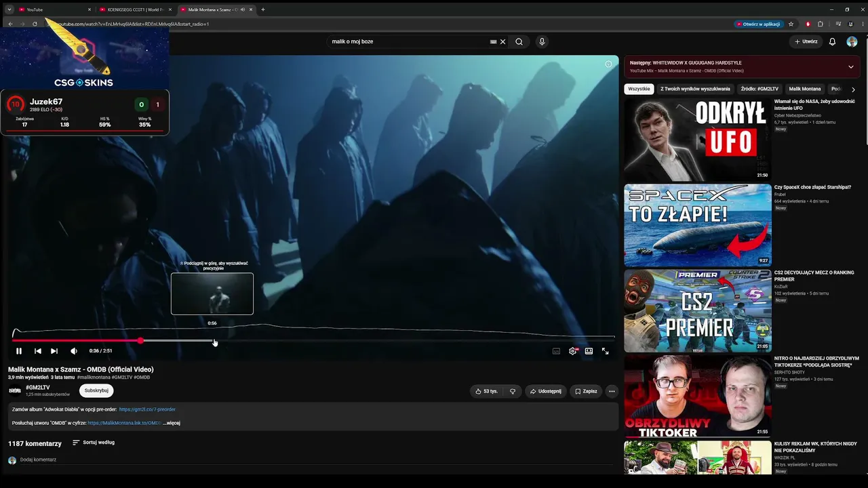
Task: Enter fullscreen video mode
Action: point(605,351)
